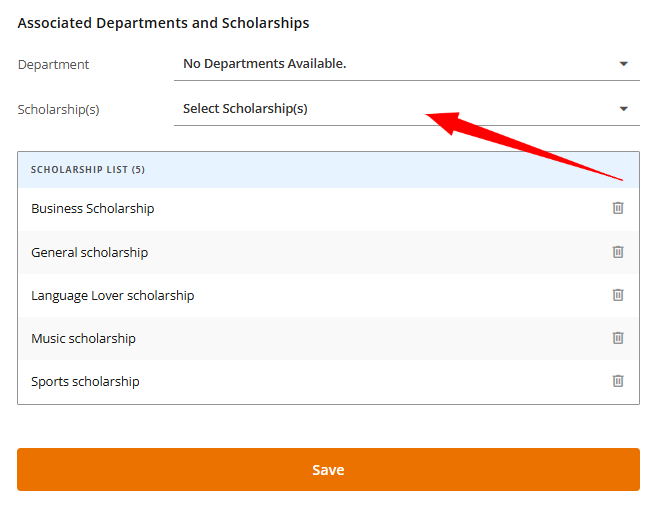Image resolution: width=662 pixels, height=505 pixels.
Task: Click the Department field label
Action: click(53, 64)
